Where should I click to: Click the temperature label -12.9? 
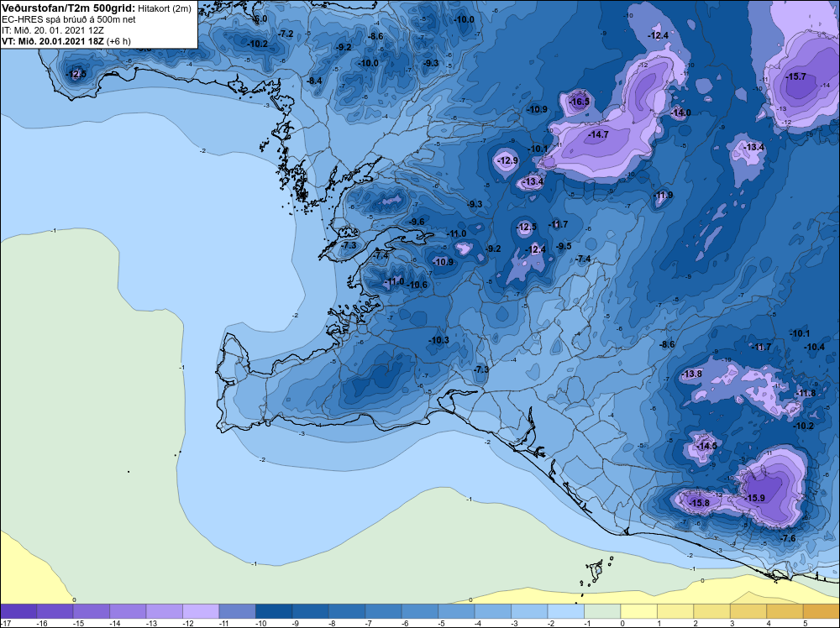[x=507, y=160]
